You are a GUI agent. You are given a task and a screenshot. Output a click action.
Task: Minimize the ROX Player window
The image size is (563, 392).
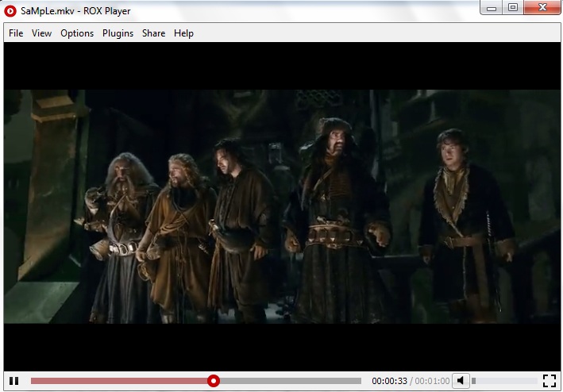(x=492, y=7)
